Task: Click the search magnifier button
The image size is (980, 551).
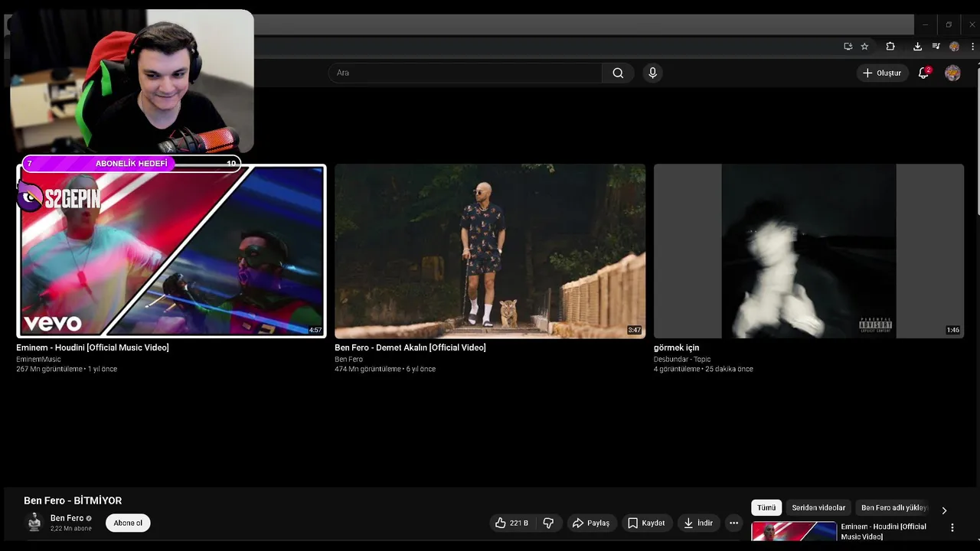Action: point(618,73)
